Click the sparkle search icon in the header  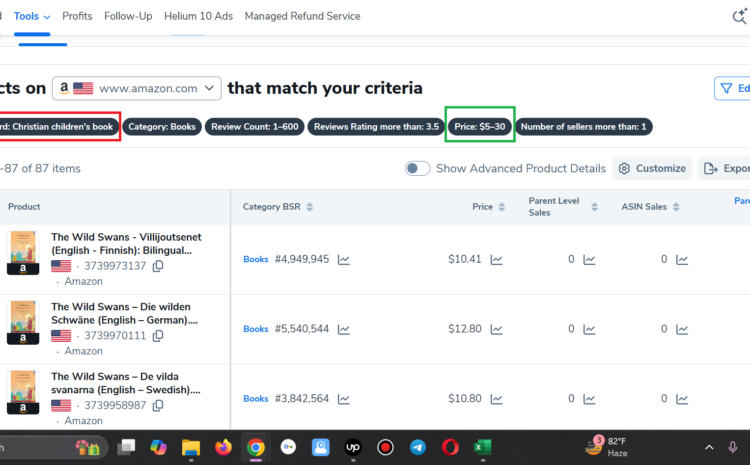click(739, 16)
